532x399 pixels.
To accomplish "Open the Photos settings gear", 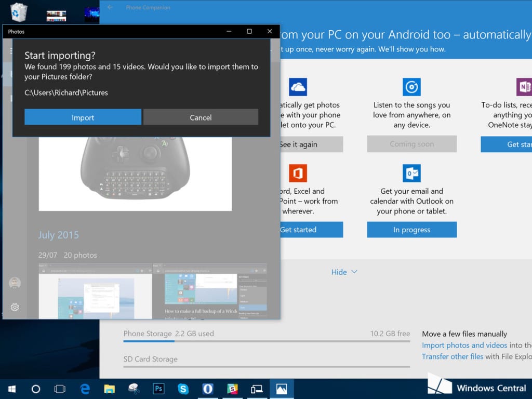I will pos(15,307).
